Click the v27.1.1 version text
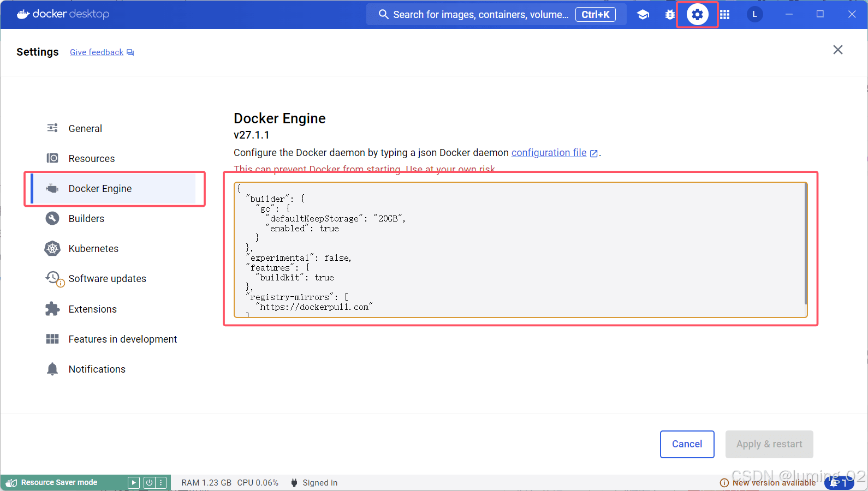This screenshot has width=868, height=491. (251, 135)
